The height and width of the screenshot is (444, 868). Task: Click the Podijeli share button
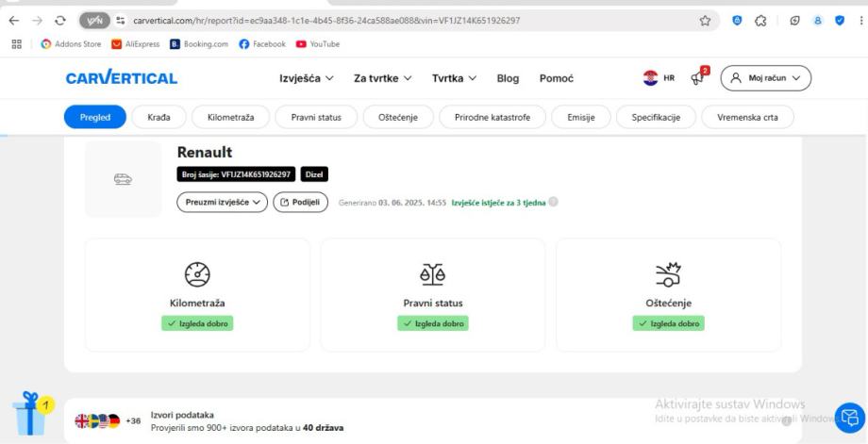tap(297, 202)
